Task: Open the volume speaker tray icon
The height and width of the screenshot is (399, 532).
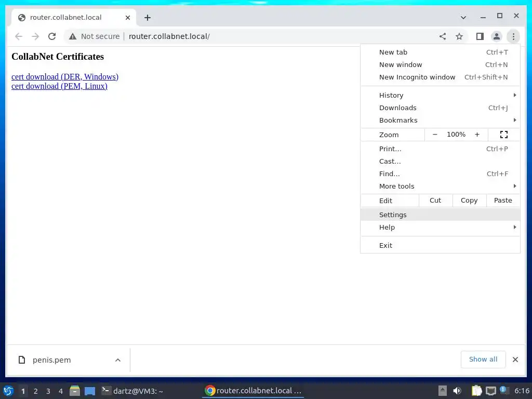Action: pos(457,391)
